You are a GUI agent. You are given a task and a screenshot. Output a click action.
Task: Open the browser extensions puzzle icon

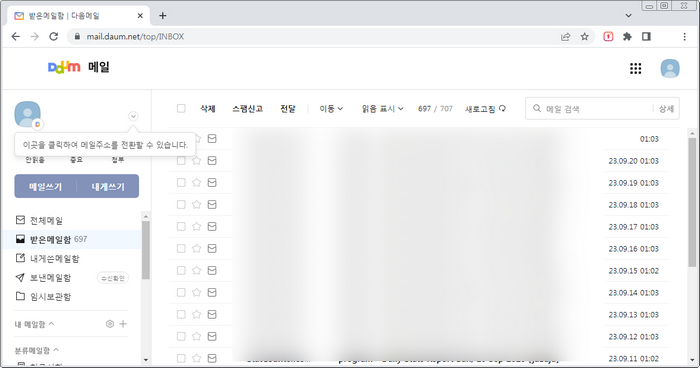627,37
